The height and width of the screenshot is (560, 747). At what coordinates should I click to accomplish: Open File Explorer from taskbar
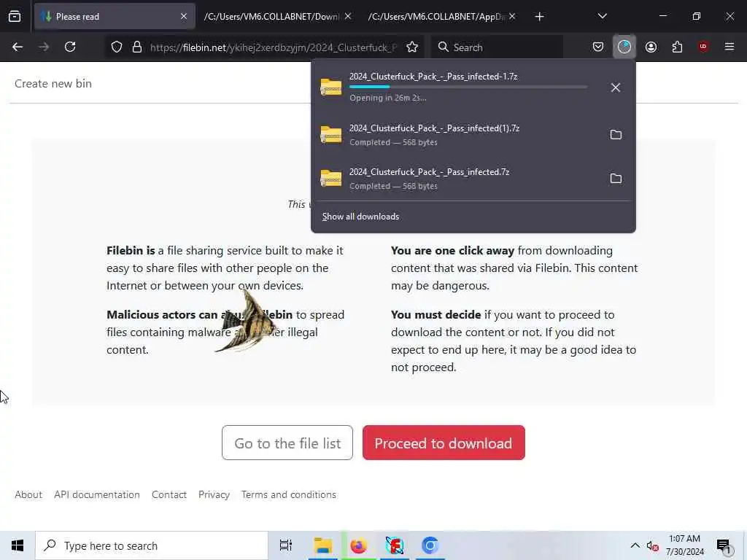[x=323, y=545]
